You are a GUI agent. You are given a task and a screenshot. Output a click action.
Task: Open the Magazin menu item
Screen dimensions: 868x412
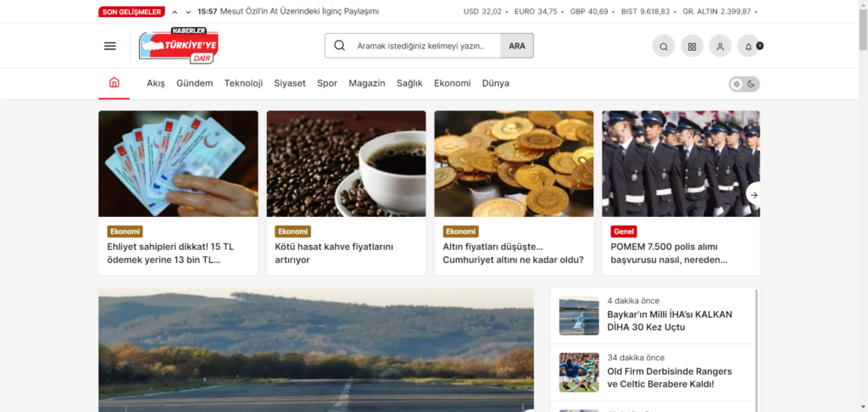point(367,83)
